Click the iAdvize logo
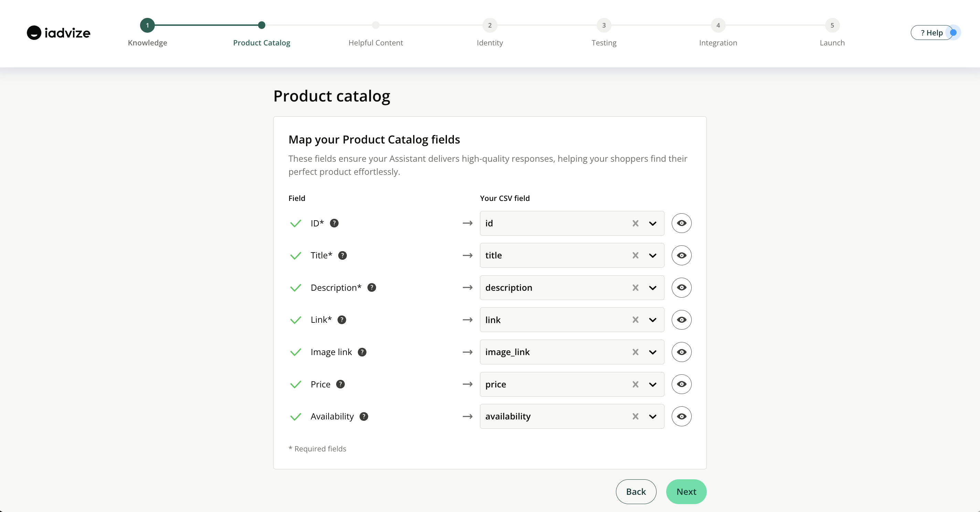980x512 pixels. pyautogui.click(x=58, y=33)
